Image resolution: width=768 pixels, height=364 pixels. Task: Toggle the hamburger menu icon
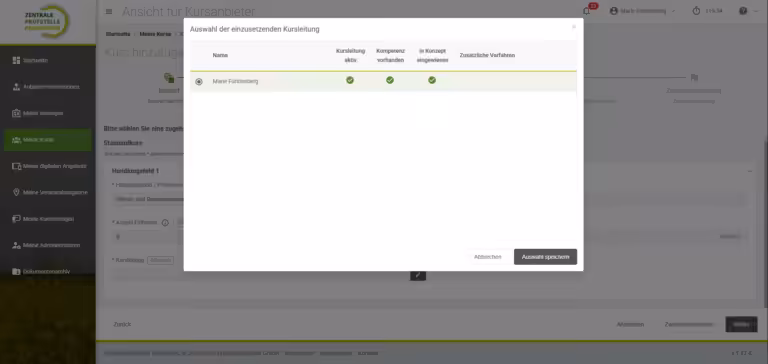coord(109,11)
